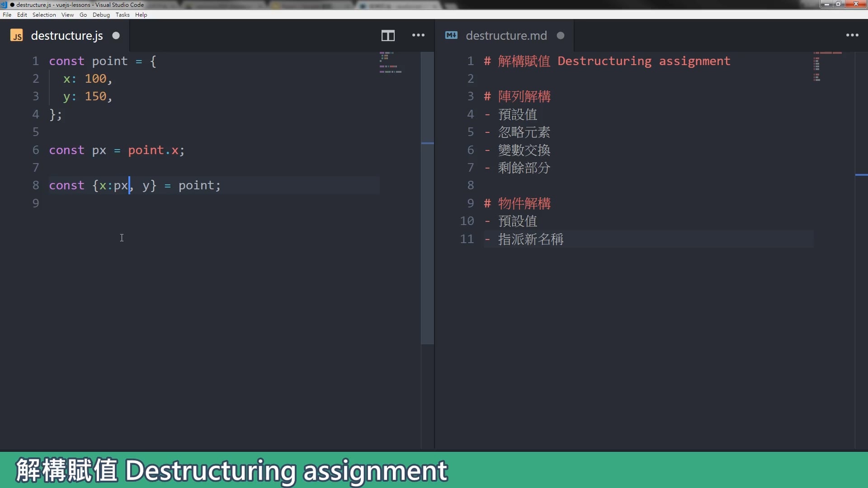
Task: Click the Markdown icon on the destructure.md tab
Action: (x=451, y=36)
